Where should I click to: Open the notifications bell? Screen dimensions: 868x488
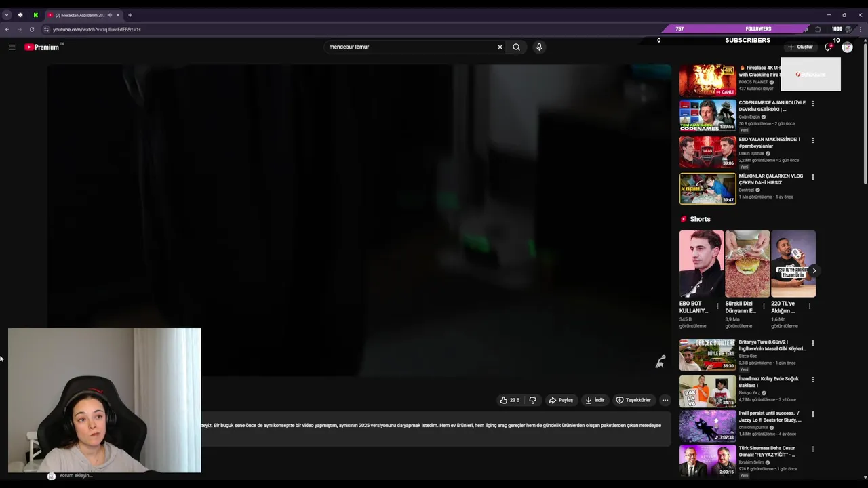tap(828, 47)
